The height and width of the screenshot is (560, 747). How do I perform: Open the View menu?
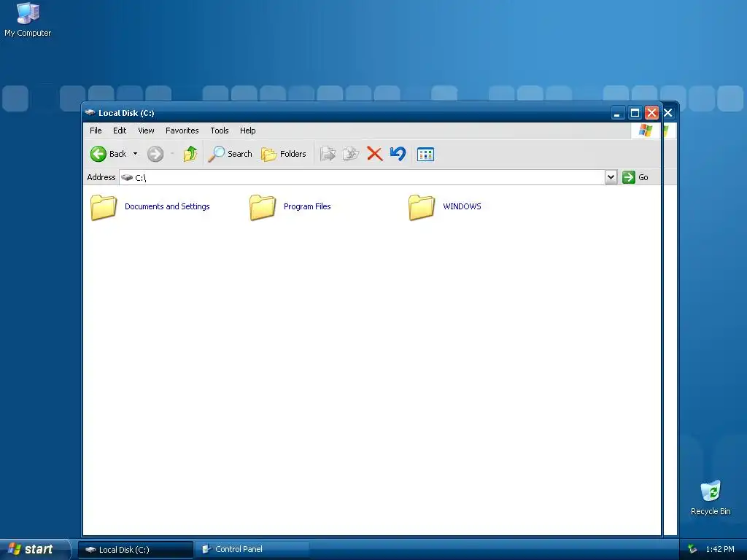coord(146,131)
